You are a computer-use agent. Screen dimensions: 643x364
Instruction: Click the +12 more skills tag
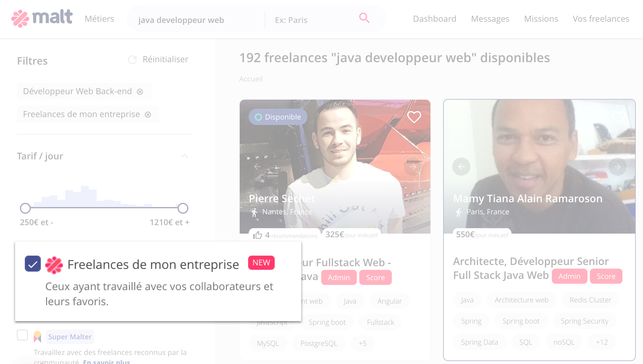coord(602,342)
